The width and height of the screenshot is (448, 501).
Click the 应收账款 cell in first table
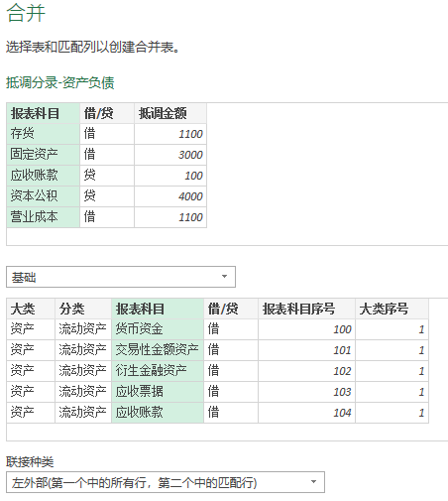point(44,176)
